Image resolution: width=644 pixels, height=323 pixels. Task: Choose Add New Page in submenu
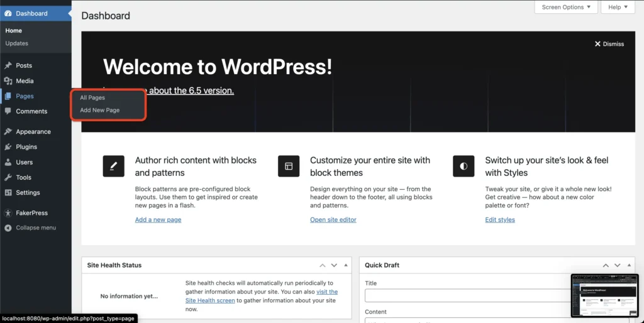pyautogui.click(x=99, y=111)
